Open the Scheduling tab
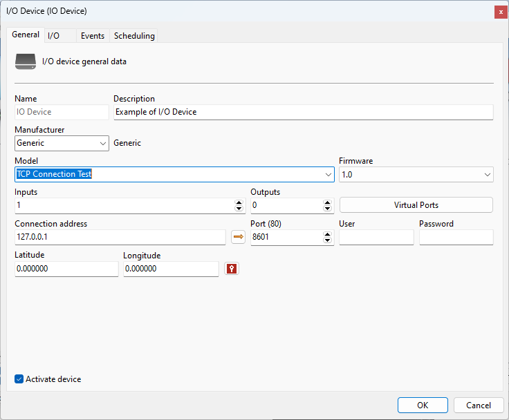This screenshot has height=420, width=509. pos(134,36)
